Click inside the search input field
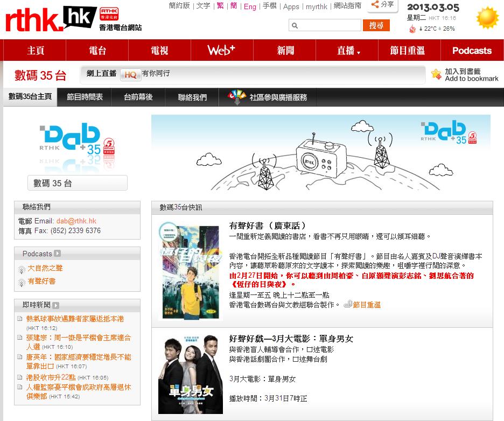 323,25
